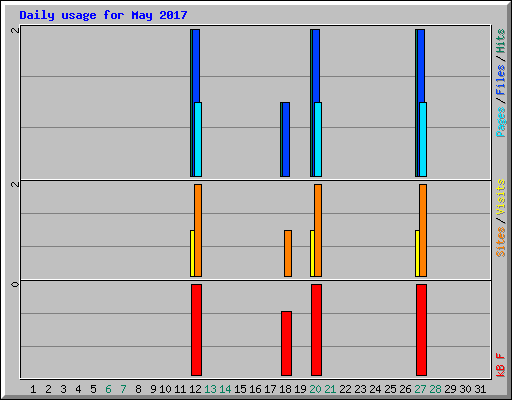This screenshot has width=512, height=400.
Task: Click day label 18 on the x-axis
Action: click(x=285, y=389)
